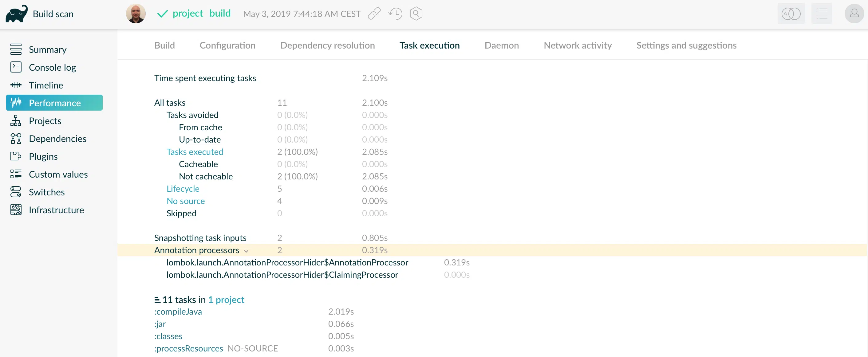The height and width of the screenshot is (357, 868).
Task: Open the No source tasks link
Action: (185, 201)
